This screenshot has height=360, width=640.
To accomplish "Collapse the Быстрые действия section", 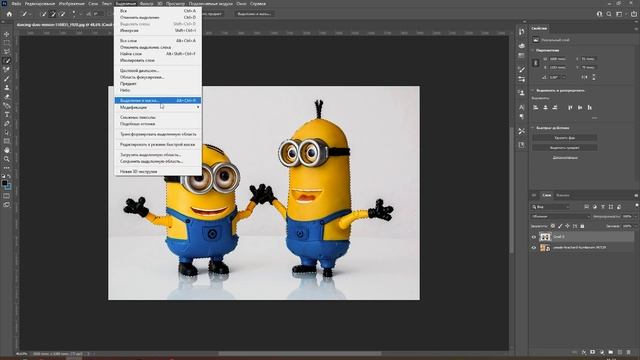I will pos(533,128).
